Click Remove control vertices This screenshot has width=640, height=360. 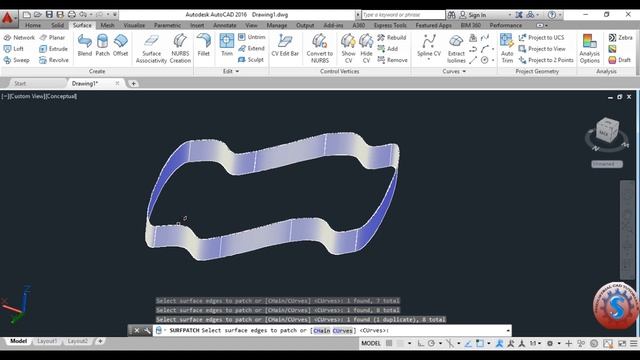392,60
